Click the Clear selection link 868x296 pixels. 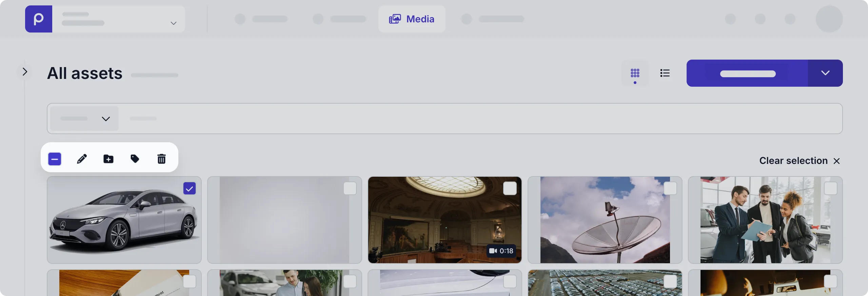click(x=793, y=161)
